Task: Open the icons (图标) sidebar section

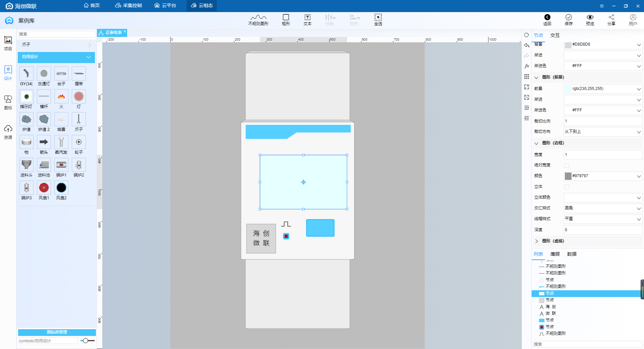Action: [x=8, y=102]
